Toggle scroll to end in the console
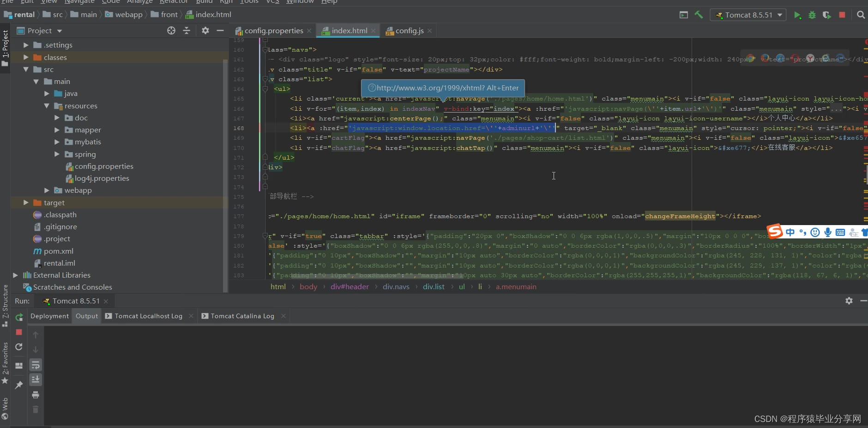The height and width of the screenshot is (428, 868). click(36, 380)
